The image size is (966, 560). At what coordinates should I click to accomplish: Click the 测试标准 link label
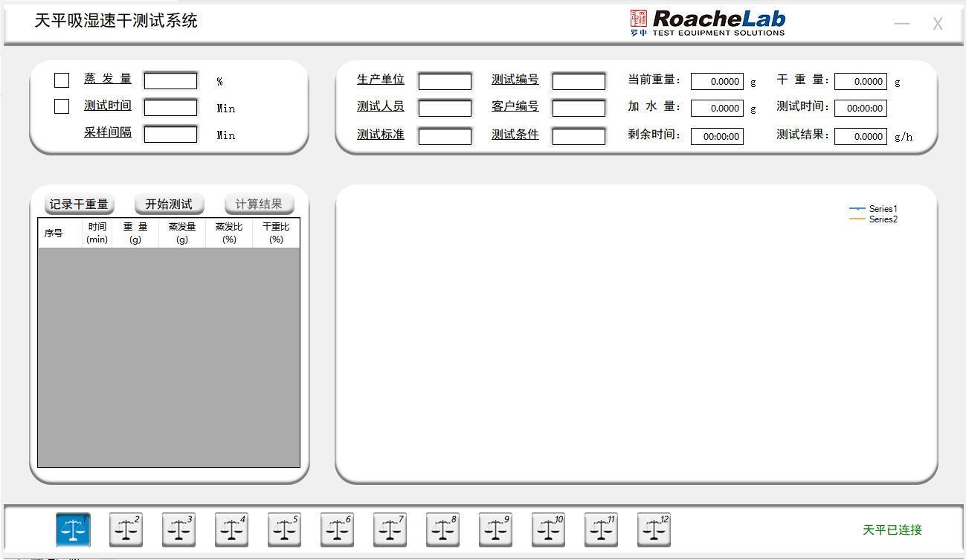click(380, 135)
